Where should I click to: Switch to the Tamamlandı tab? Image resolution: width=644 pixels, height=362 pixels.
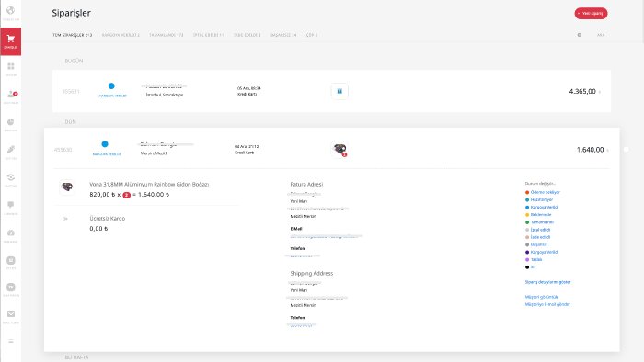pyautogui.click(x=167, y=35)
